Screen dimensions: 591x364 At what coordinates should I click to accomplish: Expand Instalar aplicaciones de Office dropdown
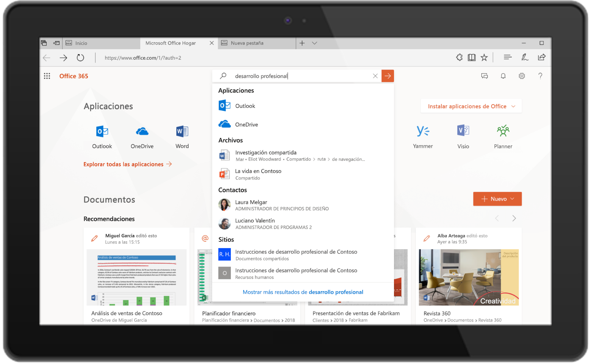[471, 106]
